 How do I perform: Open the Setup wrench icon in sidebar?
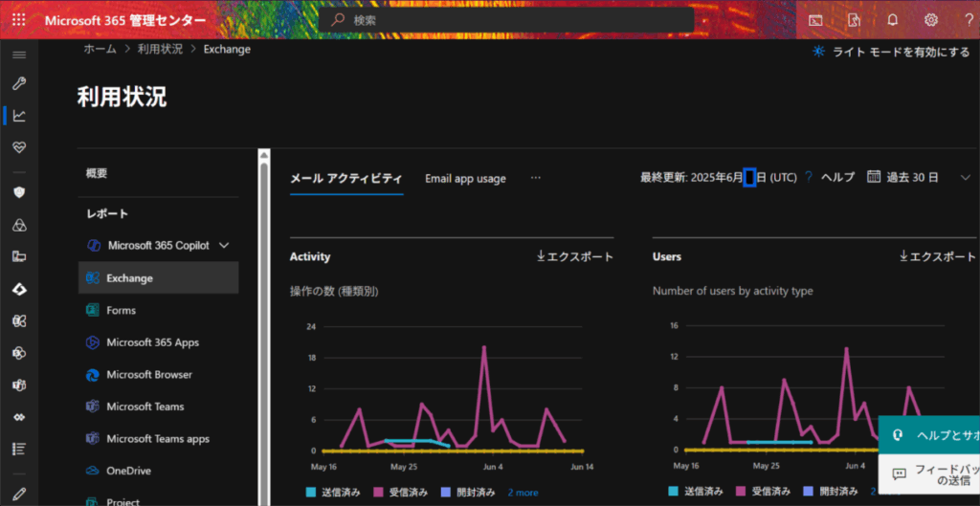click(x=19, y=84)
